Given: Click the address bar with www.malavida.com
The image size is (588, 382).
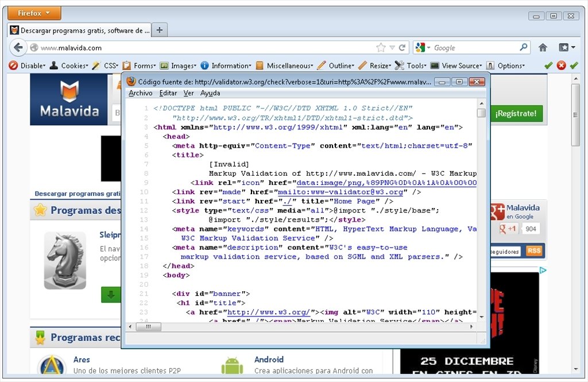Looking at the screenshot, I should (x=203, y=48).
